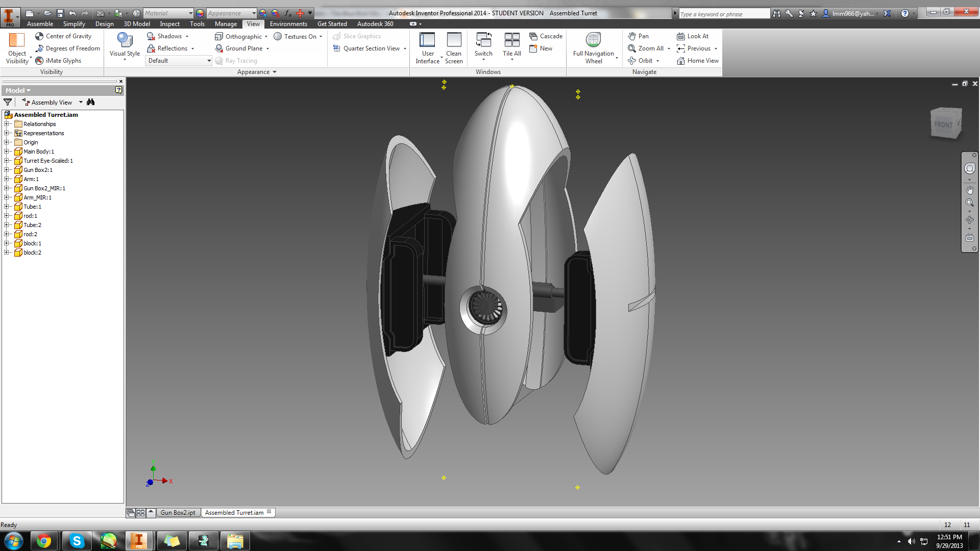The height and width of the screenshot is (551, 980).
Task: Toggle Reflections display
Action: click(x=167, y=48)
